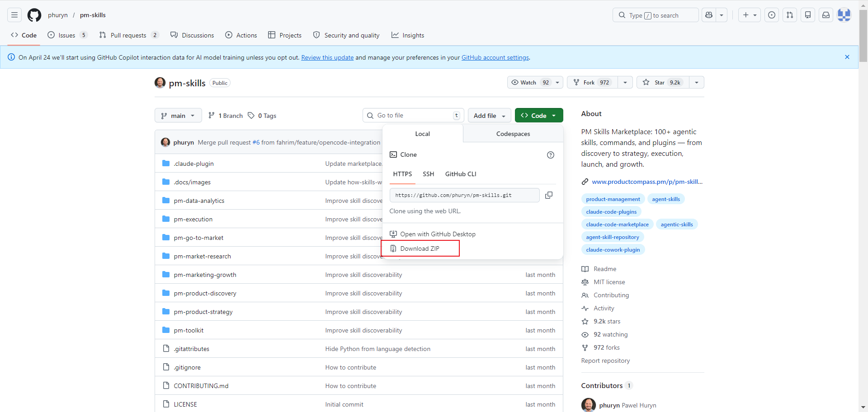Click the LICENSE file icon
This screenshot has width=868, height=412.
166,404
